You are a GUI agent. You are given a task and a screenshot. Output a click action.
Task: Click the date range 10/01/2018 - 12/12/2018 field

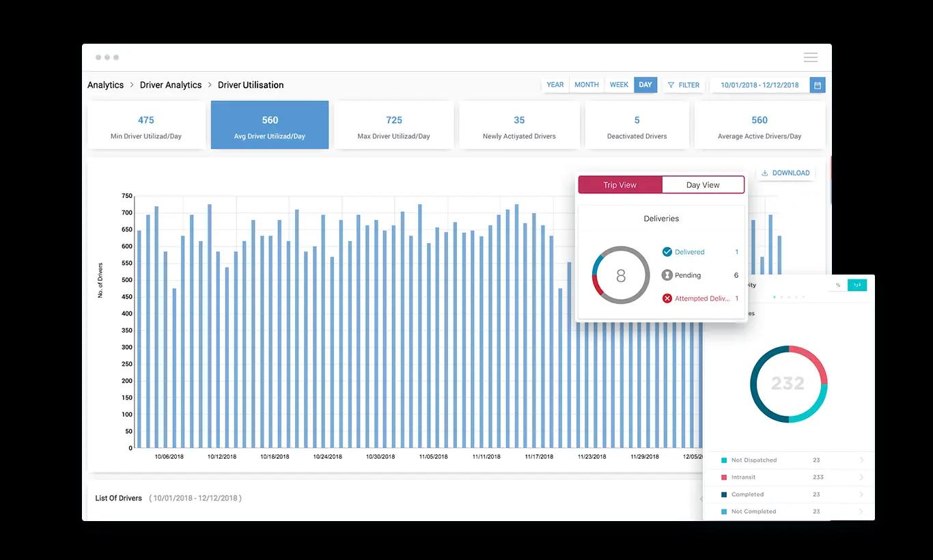(760, 85)
